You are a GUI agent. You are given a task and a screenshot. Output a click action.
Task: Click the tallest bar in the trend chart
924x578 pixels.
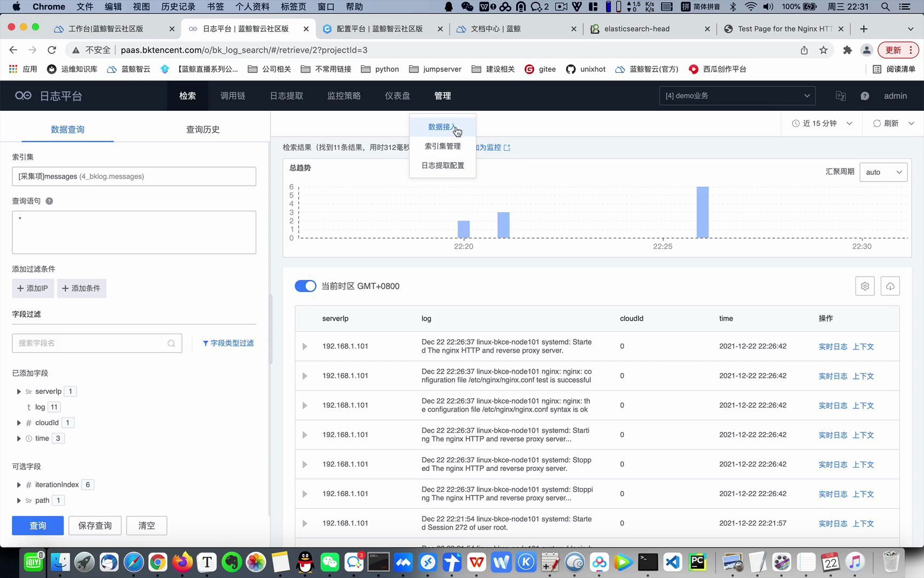[702, 212]
